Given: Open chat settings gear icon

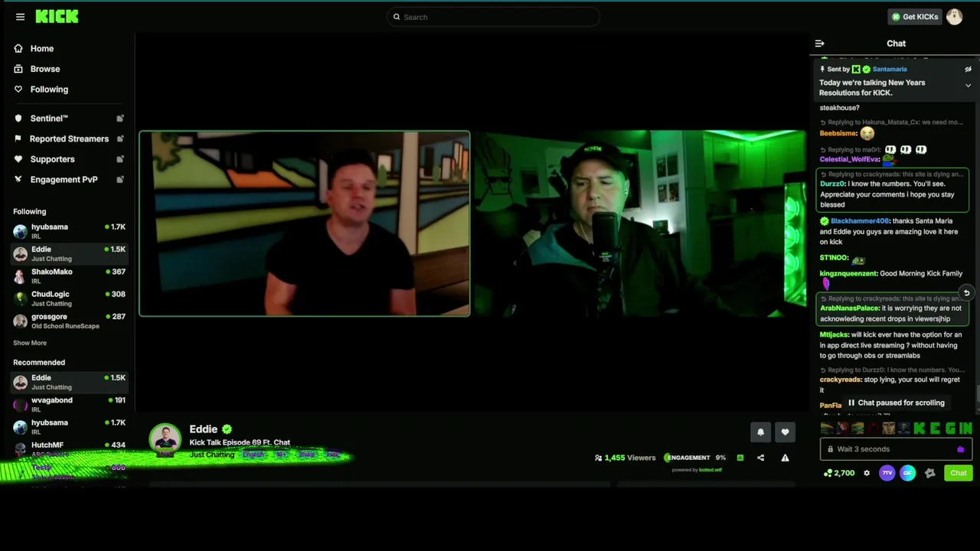Looking at the screenshot, I should pos(867,473).
